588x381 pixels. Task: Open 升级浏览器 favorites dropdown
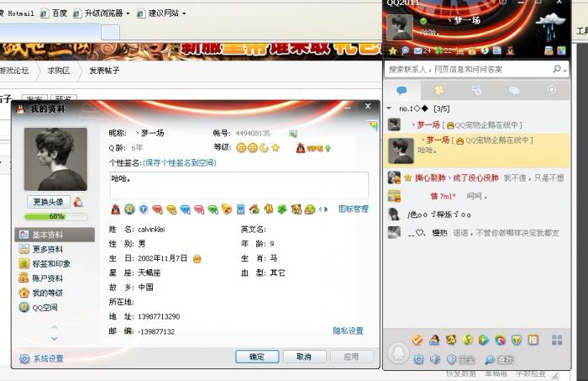point(128,13)
